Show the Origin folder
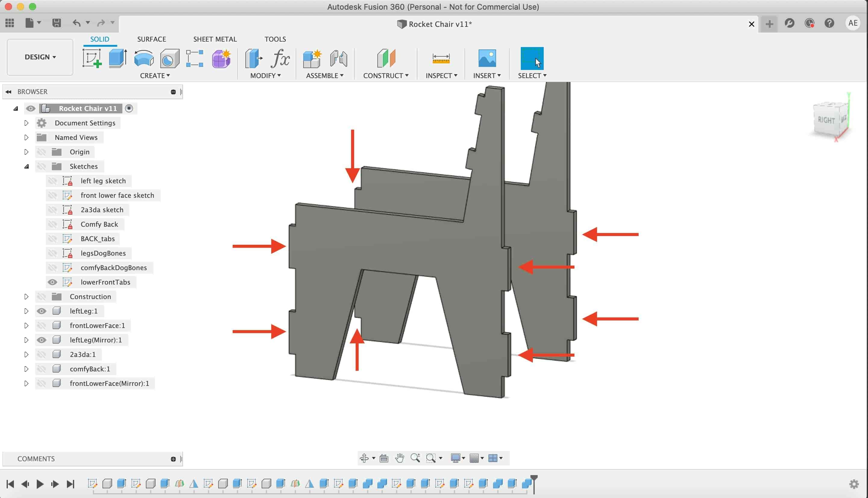This screenshot has height=498, width=868. click(x=41, y=152)
